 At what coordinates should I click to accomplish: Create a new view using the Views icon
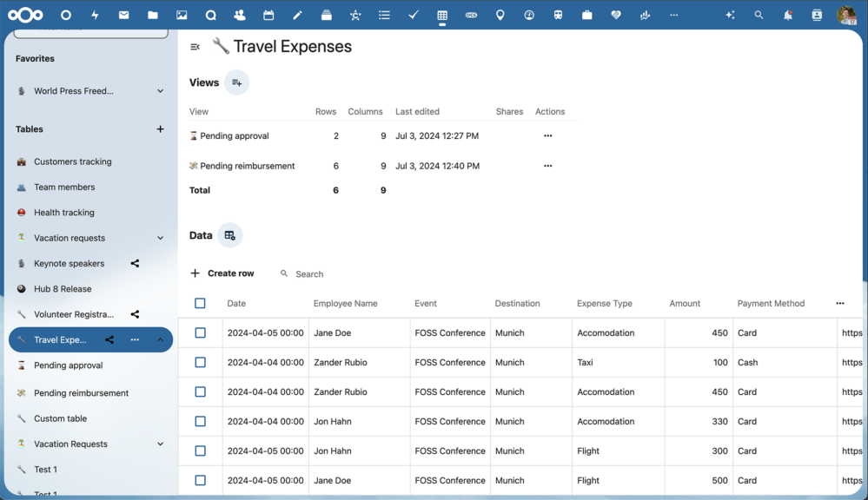(236, 82)
